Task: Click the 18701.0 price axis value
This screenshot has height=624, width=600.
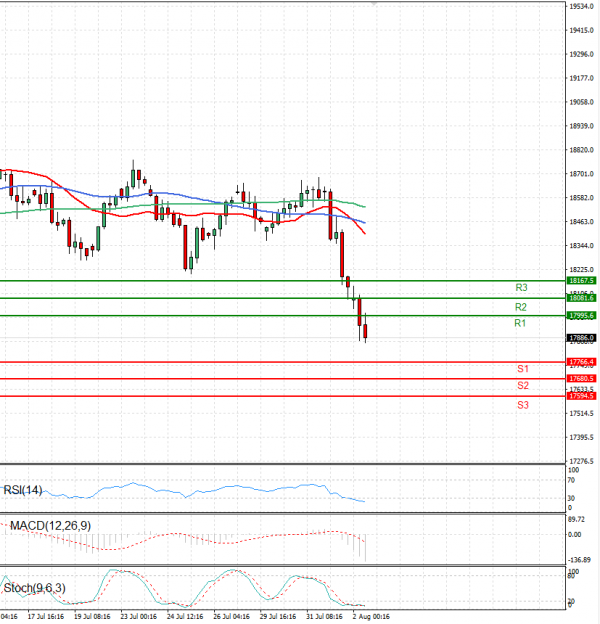Action: click(x=582, y=174)
